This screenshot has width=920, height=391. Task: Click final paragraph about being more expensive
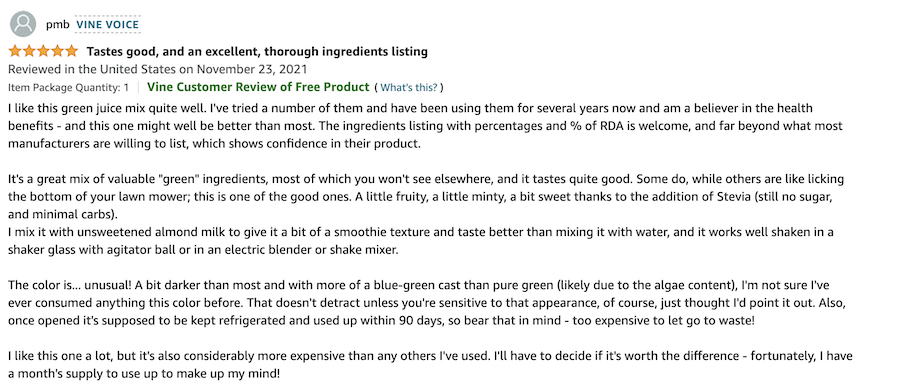pos(430,365)
